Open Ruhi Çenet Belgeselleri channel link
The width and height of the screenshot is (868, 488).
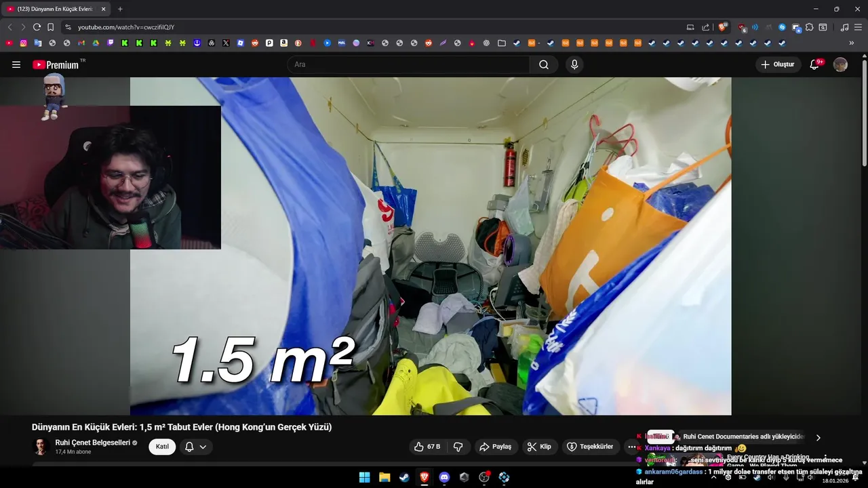coord(93,443)
